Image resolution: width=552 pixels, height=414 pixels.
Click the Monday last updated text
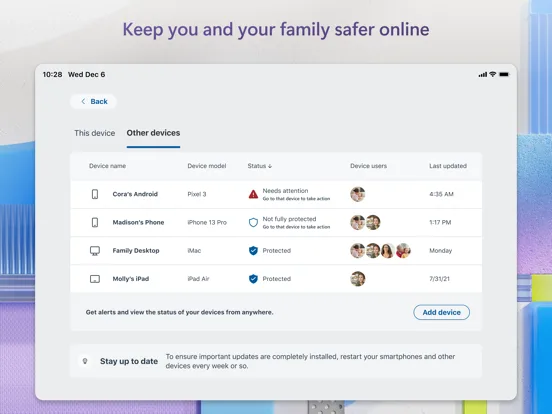tap(440, 250)
